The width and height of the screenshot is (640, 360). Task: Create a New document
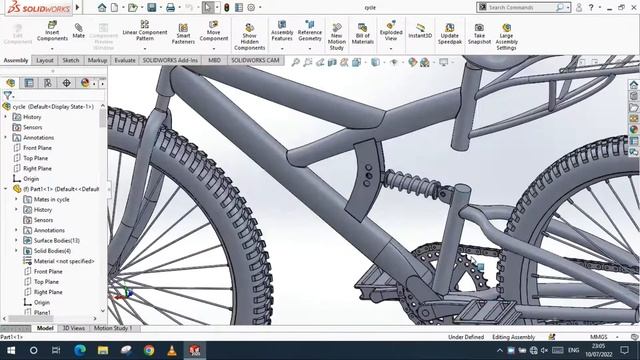coord(115,7)
